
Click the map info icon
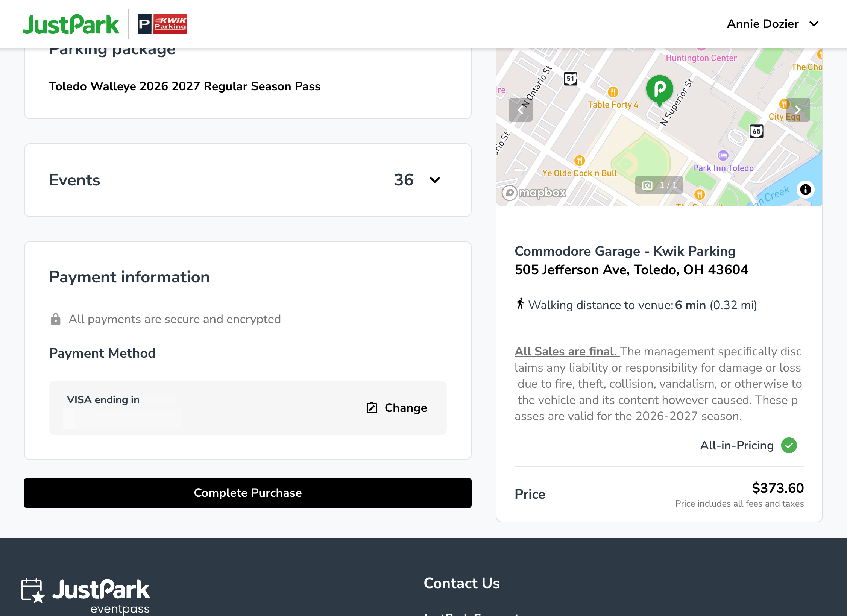tap(805, 189)
